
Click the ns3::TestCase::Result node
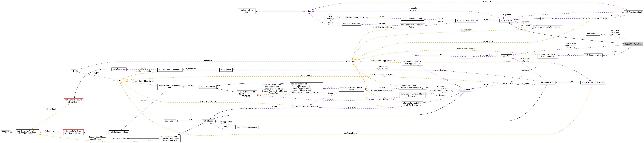[466, 21]
